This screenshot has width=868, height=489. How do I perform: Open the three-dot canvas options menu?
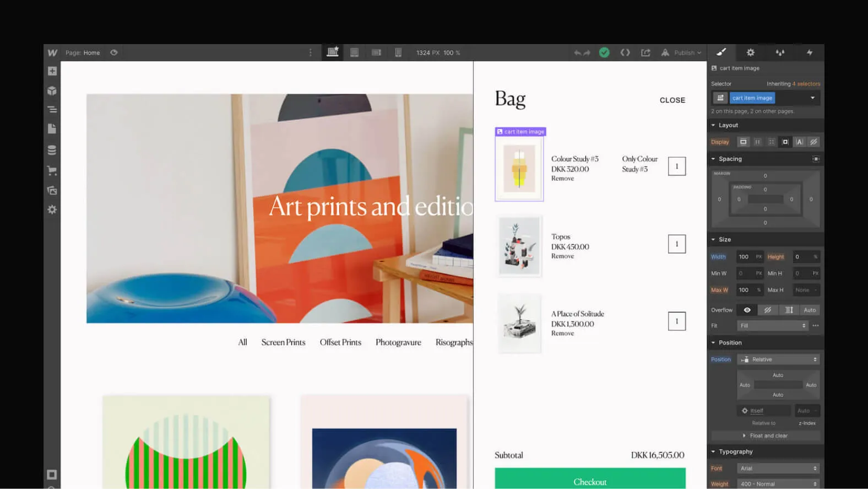[310, 52]
